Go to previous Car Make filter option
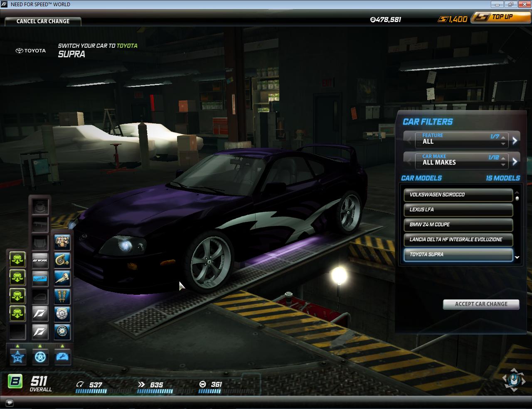 pos(409,161)
